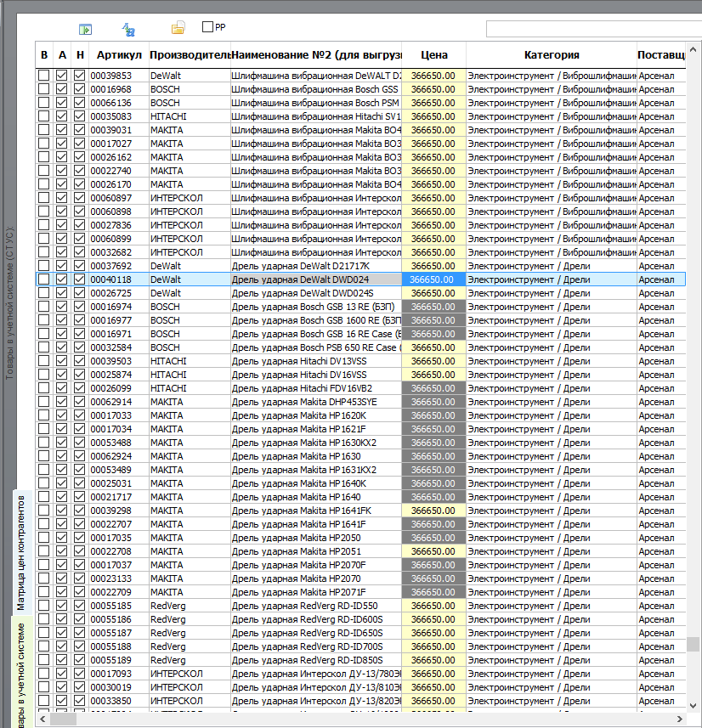Select category cell of row 00027836
Screen dimensions: 702x728
552,225
